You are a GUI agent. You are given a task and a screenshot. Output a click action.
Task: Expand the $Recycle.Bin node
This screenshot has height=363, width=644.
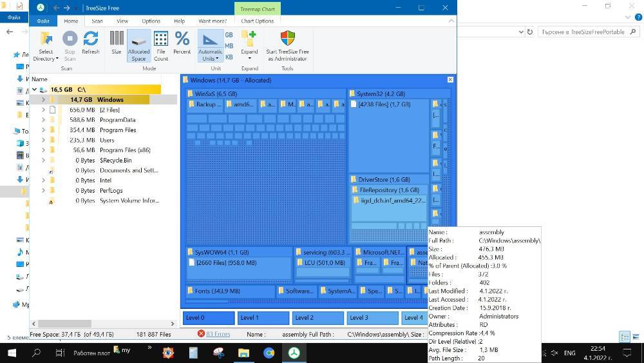[43, 160]
